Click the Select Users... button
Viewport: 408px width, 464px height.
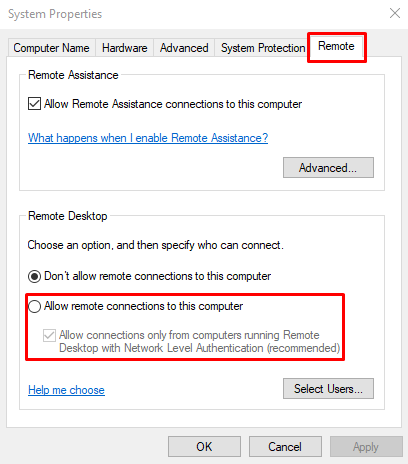(x=328, y=388)
